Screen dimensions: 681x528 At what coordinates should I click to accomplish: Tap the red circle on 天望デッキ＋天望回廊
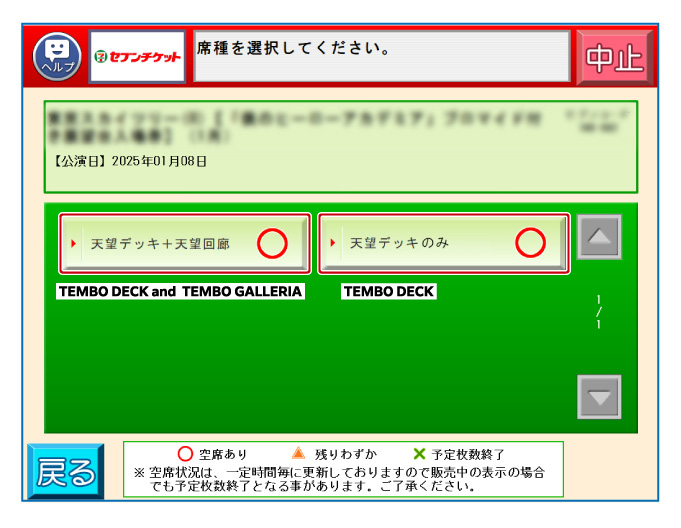(x=272, y=243)
